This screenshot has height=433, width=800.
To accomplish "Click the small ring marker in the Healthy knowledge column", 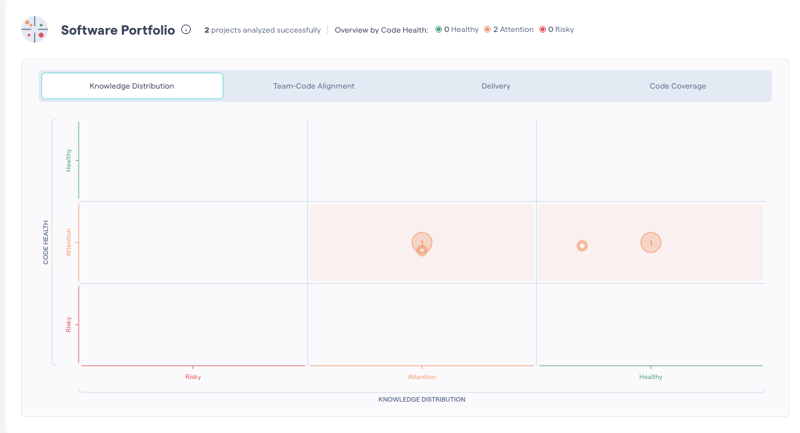I will point(582,245).
